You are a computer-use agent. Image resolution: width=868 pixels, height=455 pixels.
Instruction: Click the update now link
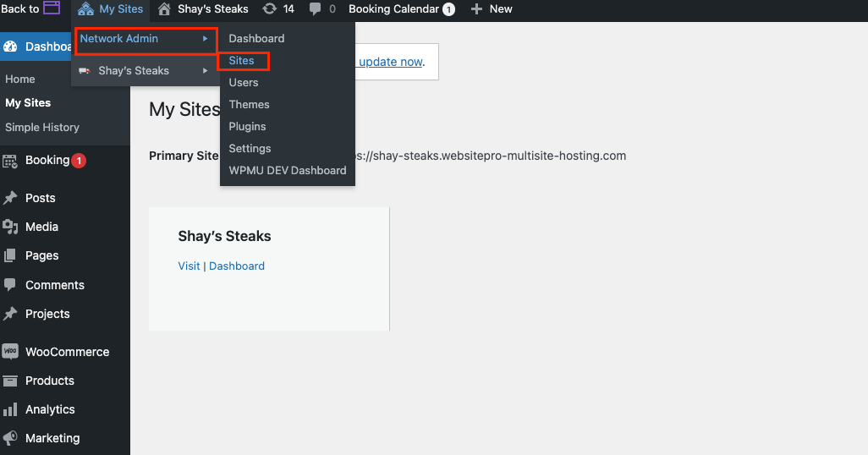click(390, 62)
